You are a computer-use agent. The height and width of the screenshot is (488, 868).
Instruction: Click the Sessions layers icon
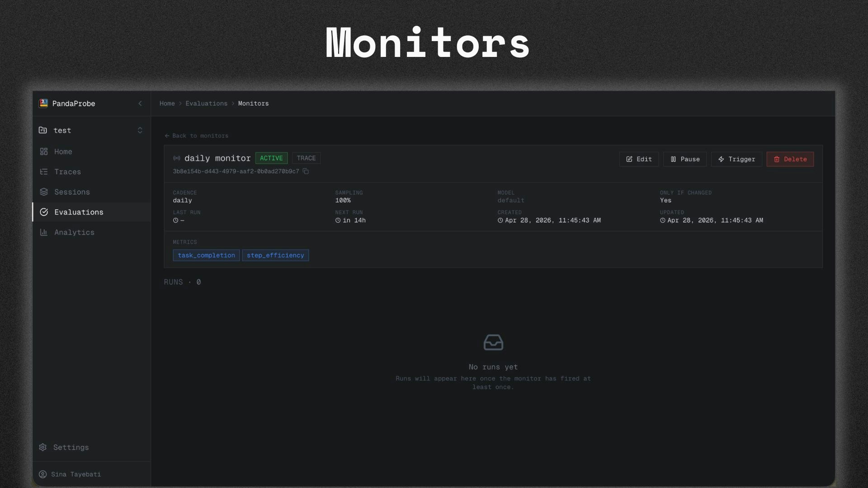(44, 192)
